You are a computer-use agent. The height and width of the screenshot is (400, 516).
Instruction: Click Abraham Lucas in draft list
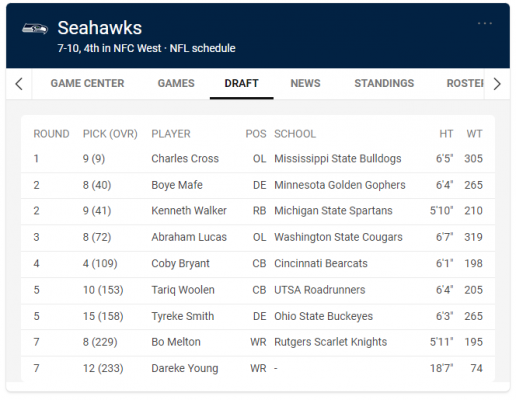point(189,237)
